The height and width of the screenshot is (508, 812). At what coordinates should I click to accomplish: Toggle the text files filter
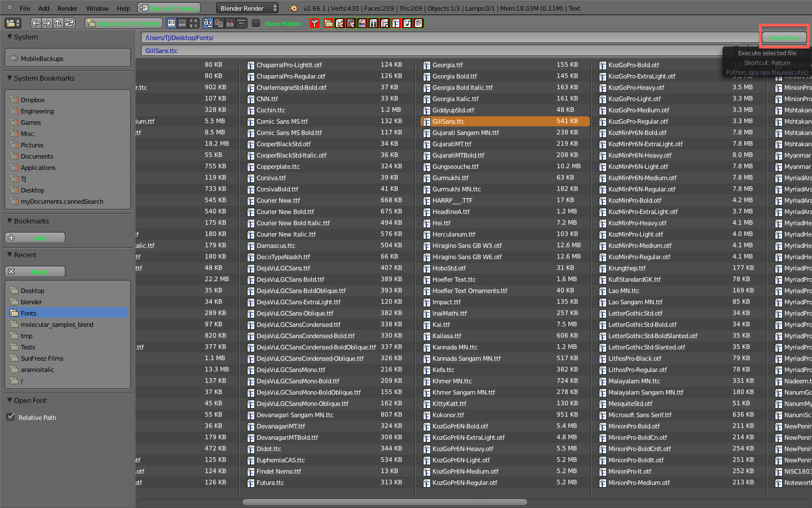coord(418,23)
